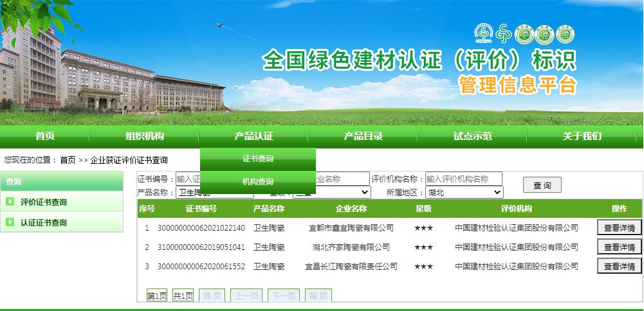The height and width of the screenshot is (311, 644).
Task: View details for 宜都市鑫宜陶瓷有限公司 certificate
Action: 620,227
